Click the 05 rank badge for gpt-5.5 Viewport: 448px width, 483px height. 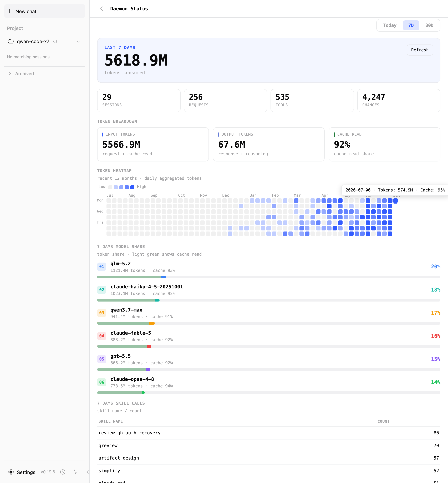click(x=102, y=359)
